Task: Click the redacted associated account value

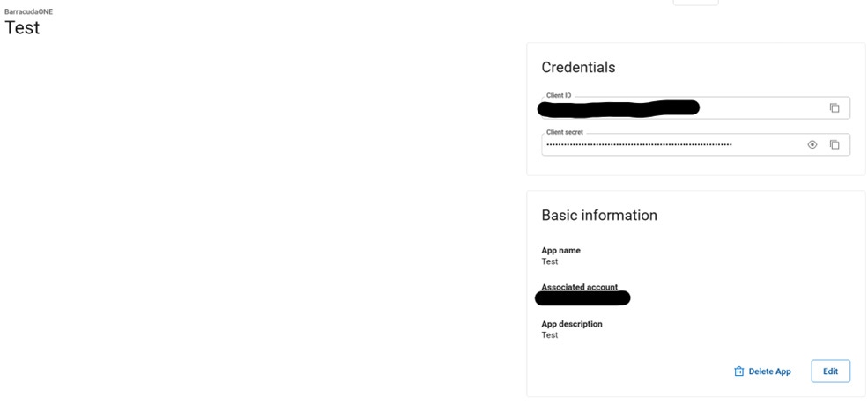Action: [582, 298]
